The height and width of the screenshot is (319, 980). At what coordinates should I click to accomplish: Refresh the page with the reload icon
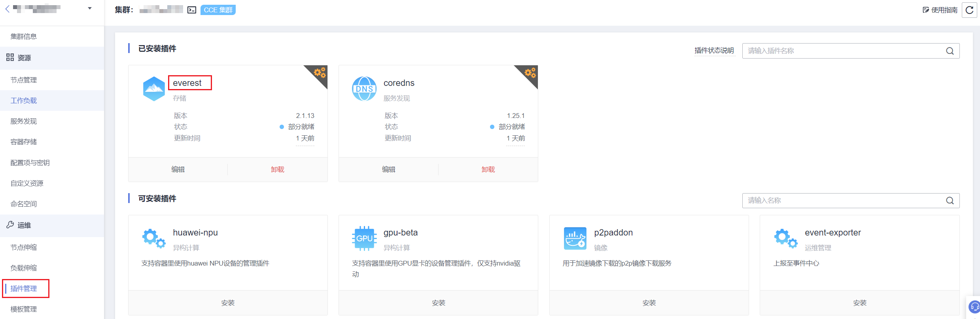(969, 10)
